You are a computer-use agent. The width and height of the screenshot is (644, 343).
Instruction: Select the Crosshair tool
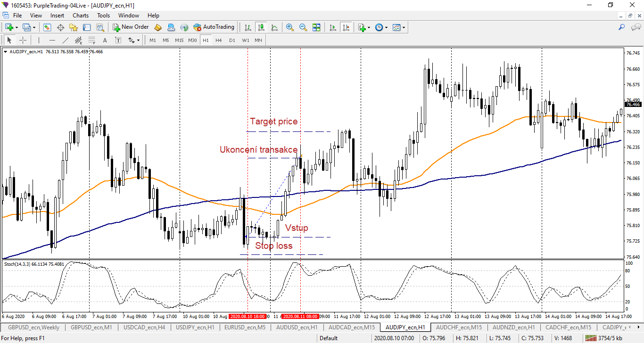(22, 40)
